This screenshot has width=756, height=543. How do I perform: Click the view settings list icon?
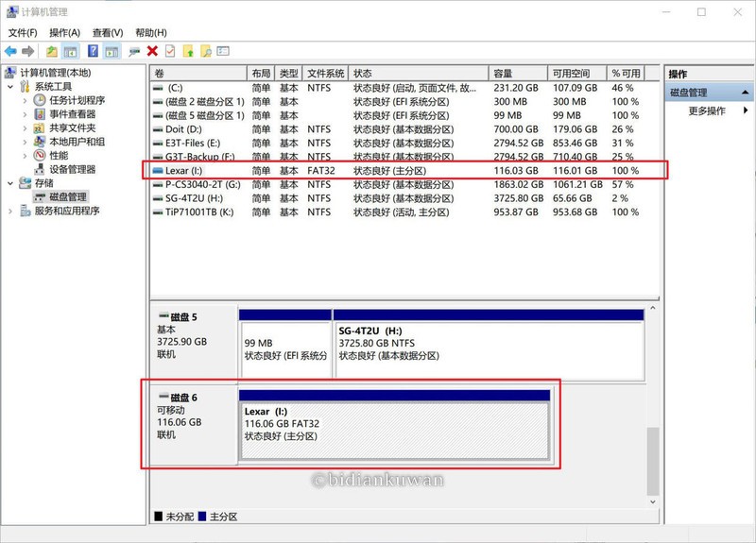(223, 51)
